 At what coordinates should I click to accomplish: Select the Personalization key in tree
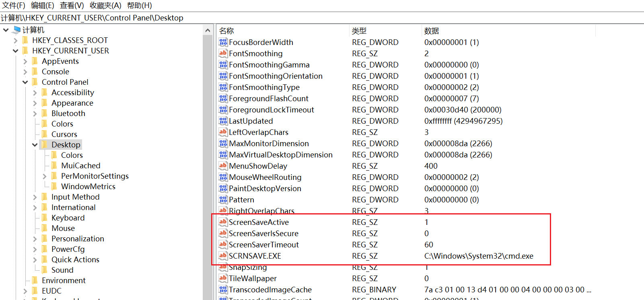[x=78, y=239]
